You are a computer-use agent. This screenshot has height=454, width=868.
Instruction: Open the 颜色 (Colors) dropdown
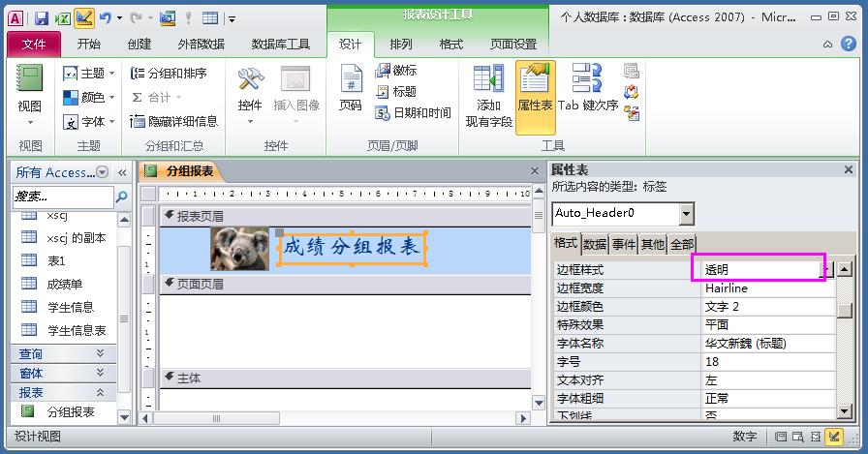coord(88,98)
